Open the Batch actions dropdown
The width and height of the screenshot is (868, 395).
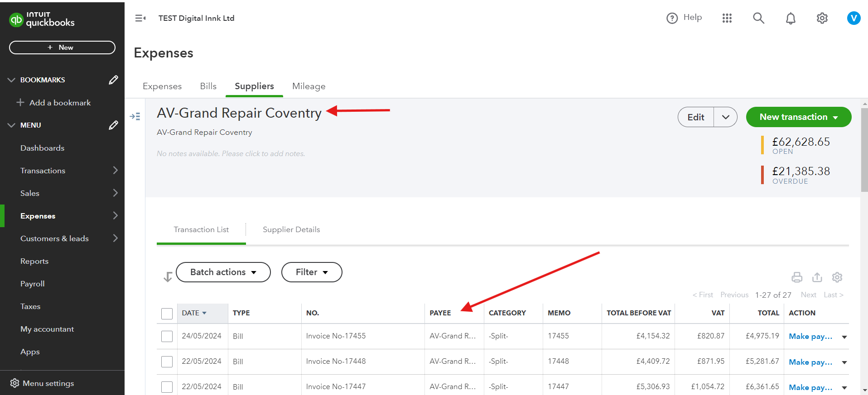[x=223, y=272]
